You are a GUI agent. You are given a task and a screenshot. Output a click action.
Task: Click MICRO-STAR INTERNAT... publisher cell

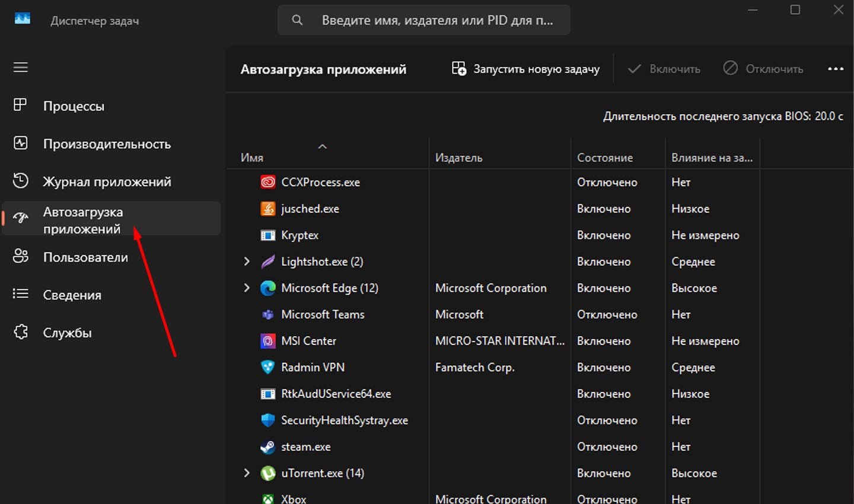click(x=500, y=341)
